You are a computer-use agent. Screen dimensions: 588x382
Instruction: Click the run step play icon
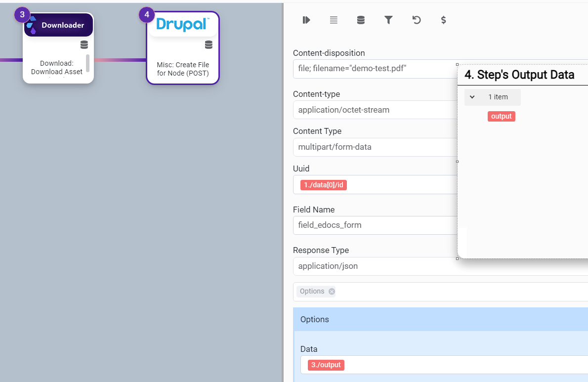point(306,20)
